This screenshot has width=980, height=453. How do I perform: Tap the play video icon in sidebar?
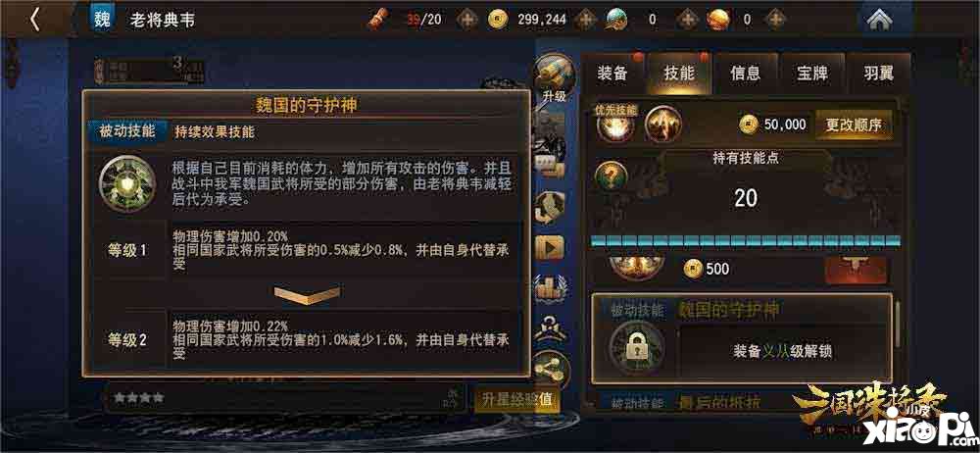550,248
